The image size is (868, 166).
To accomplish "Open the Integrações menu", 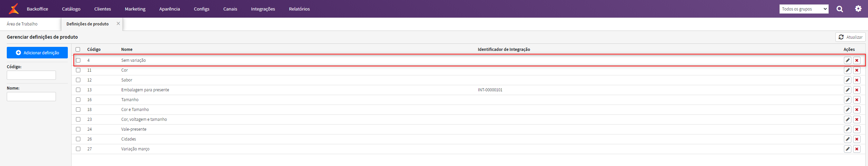I will click(x=263, y=9).
